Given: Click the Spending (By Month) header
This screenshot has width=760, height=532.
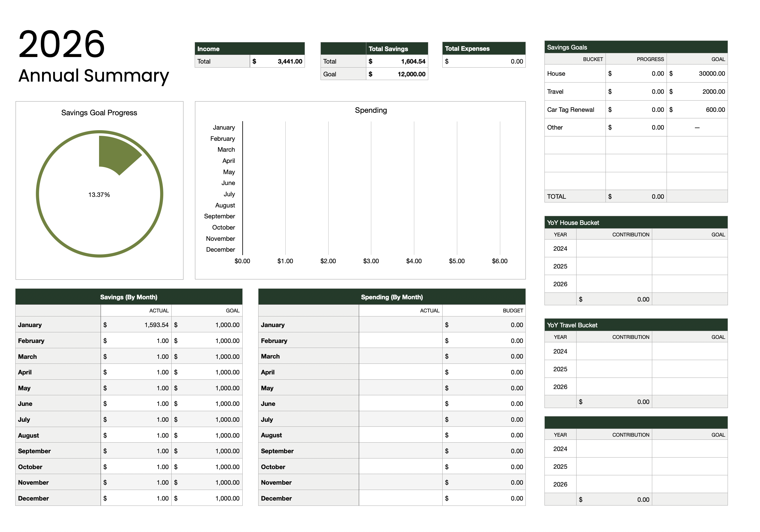Looking at the screenshot, I should (x=391, y=297).
